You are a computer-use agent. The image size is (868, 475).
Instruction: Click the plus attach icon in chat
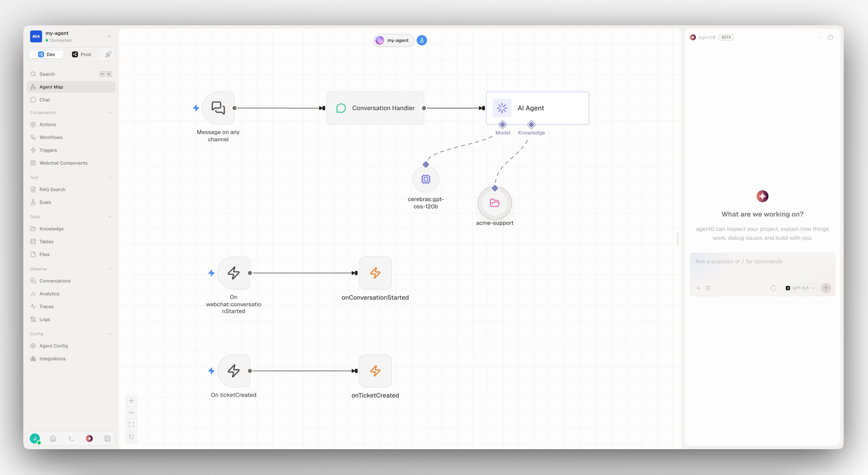[x=698, y=288]
